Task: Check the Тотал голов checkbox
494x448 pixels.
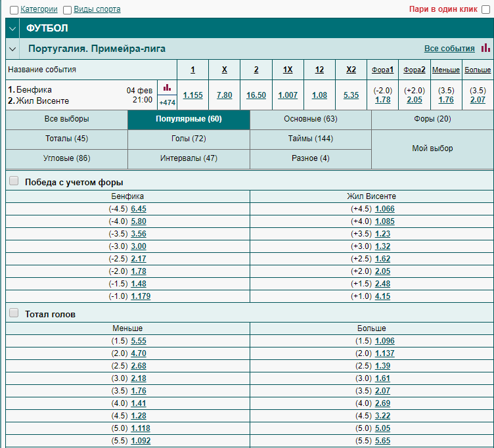Action: (14, 313)
